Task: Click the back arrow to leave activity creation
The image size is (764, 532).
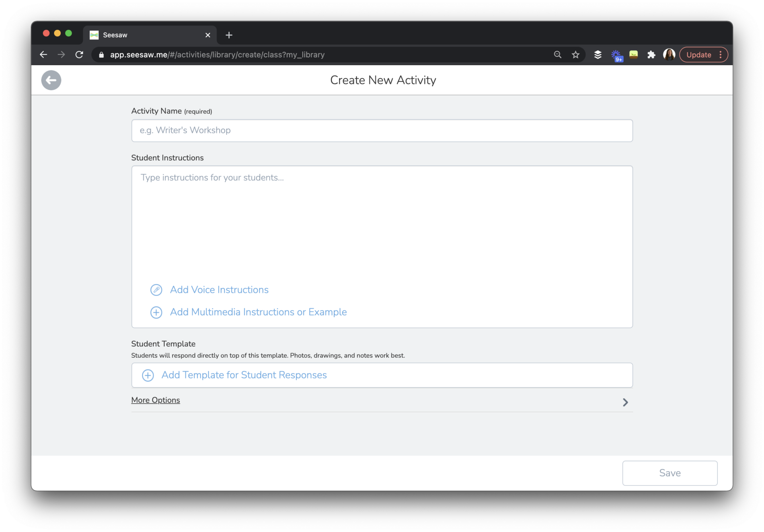Action: (51, 80)
